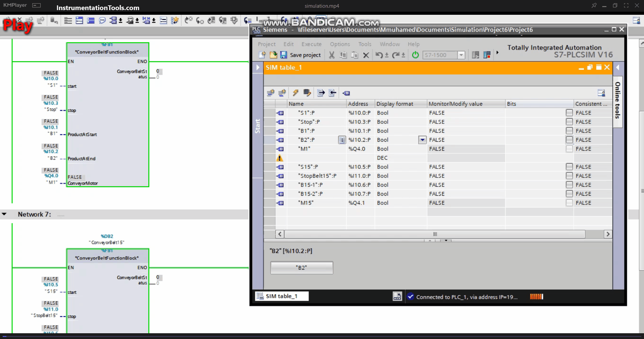Toggle Bits checkbox for "M1" row
This screenshot has width=644, height=339.
click(x=569, y=149)
